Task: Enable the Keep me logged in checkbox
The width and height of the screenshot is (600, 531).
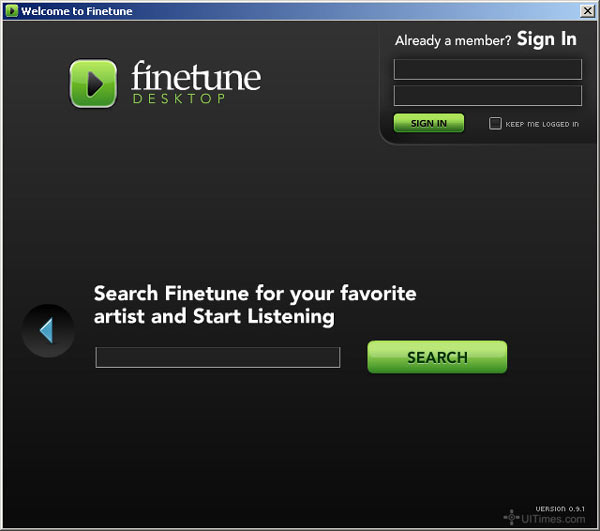Action: point(495,123)
